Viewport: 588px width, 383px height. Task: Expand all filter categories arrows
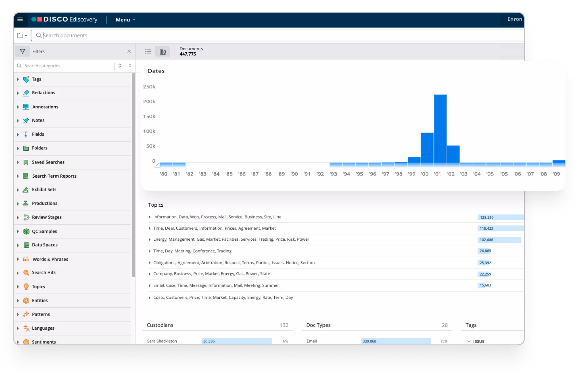pos(120,66)
